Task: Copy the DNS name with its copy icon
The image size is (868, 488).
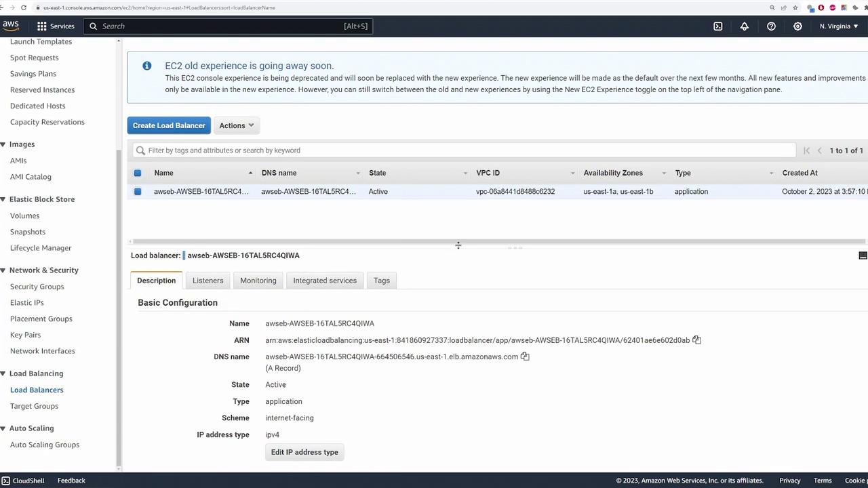Action: click(x=525, y=357)
